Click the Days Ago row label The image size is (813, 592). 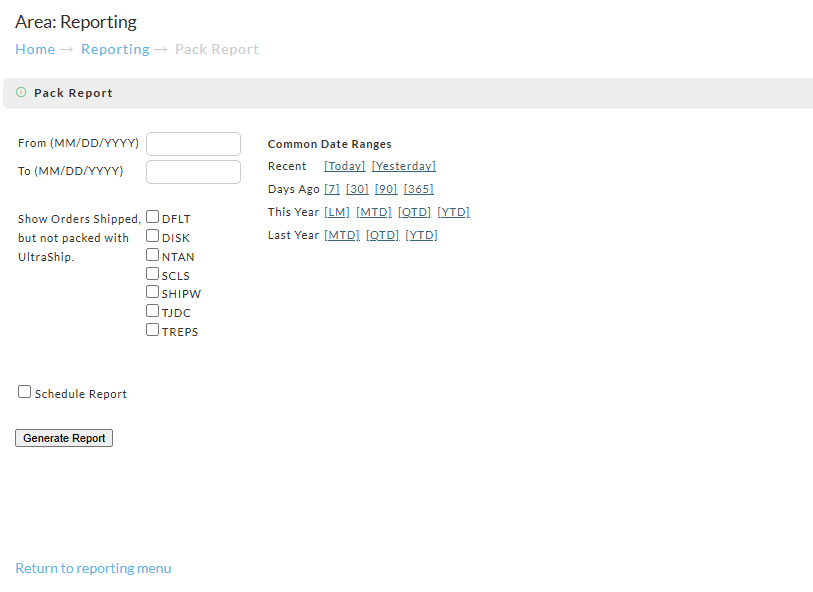click(293, 189)
